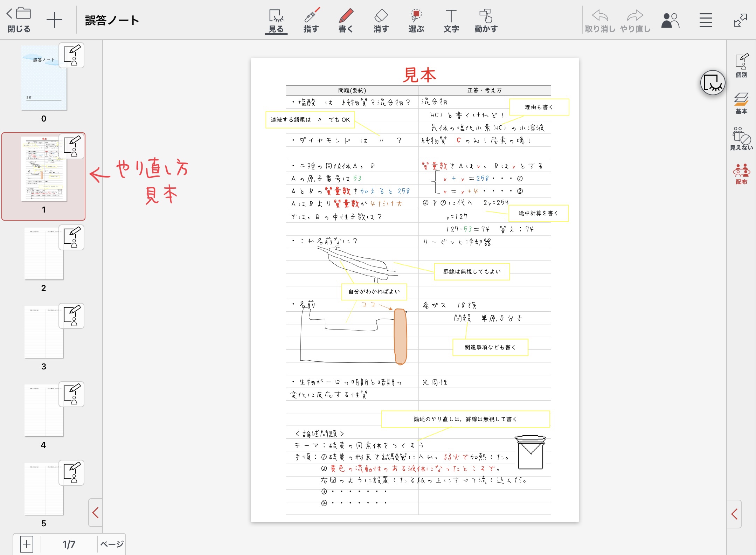Select the 動かす move tool
Viewport: 756px width, 555px height.
(486, 20)
